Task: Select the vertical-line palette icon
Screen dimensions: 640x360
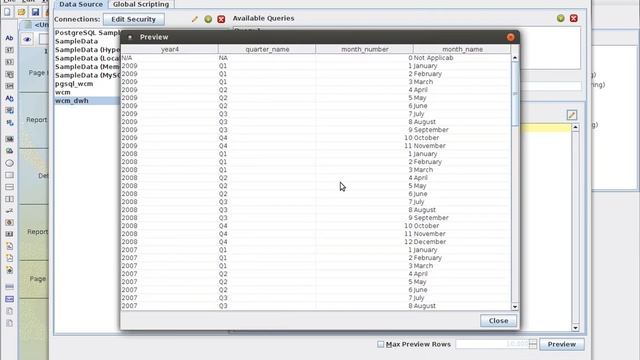Action: pyautogui.click(x=9, y=199)
